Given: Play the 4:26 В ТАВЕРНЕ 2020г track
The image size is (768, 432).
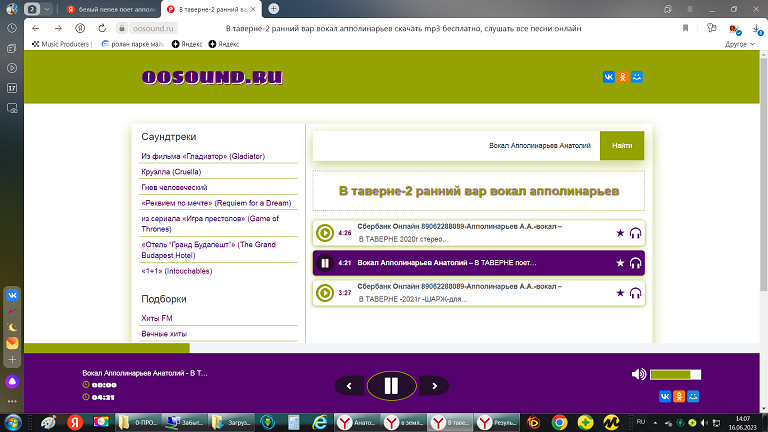Looking at the screenshot, I should pyautogui.click(x=325, y=233).
